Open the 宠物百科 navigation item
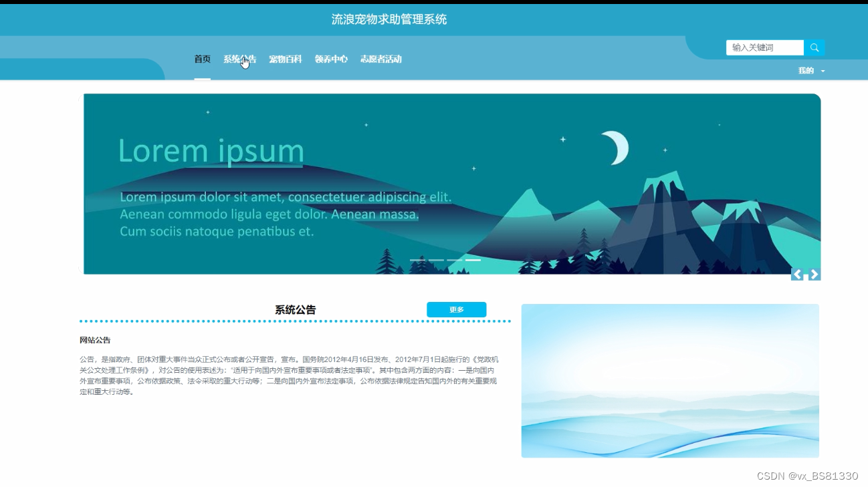 point(286,59)
